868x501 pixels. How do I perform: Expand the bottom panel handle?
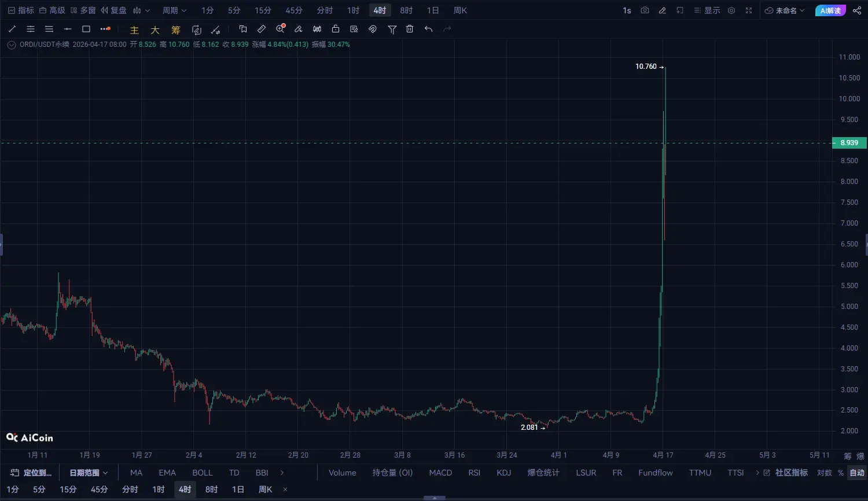(434, 498)
